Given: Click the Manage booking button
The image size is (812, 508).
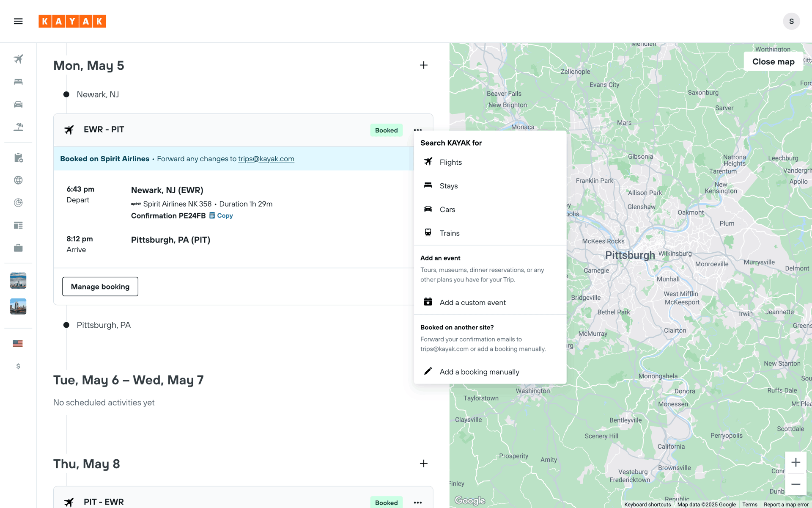Looking at the screenshot, I should point(100,287).
